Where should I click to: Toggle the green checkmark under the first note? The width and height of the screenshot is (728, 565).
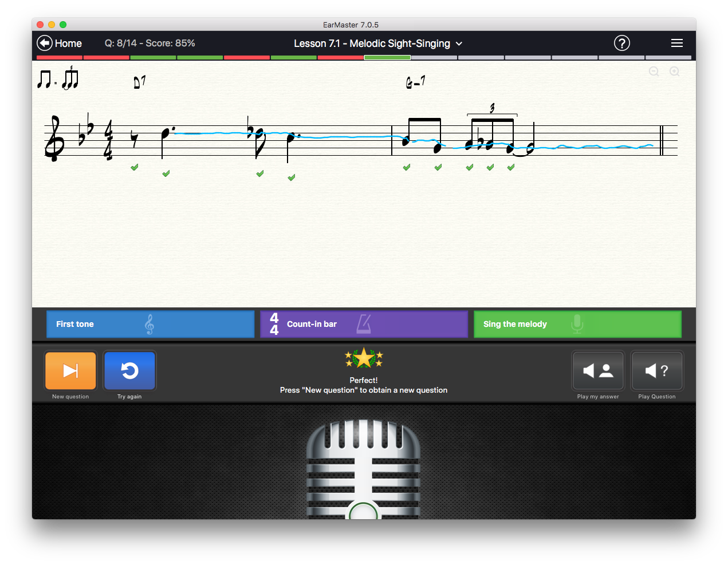[135, 167]
